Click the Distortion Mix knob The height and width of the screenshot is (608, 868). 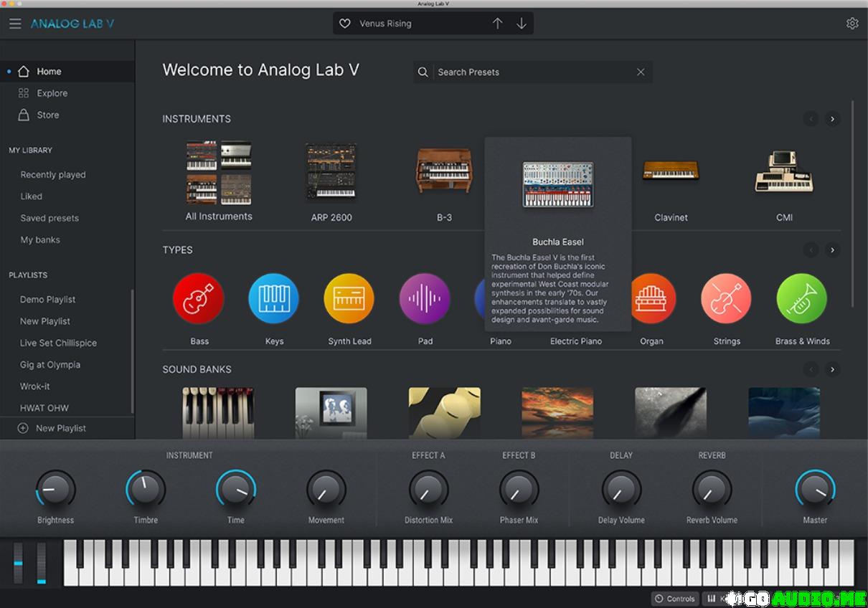pos(429,490)
